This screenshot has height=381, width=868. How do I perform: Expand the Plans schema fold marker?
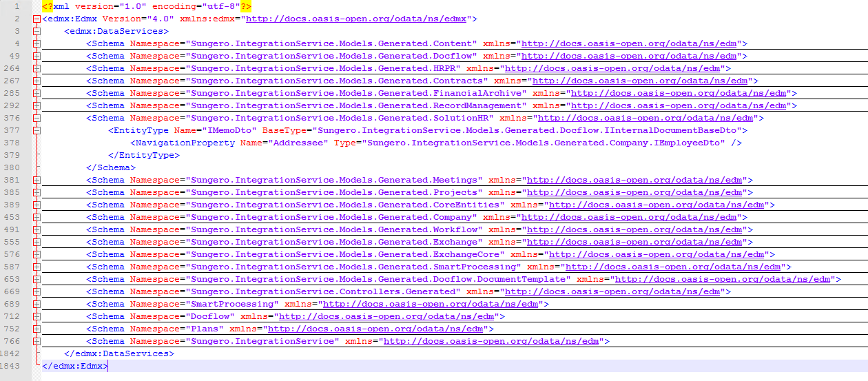37,329
